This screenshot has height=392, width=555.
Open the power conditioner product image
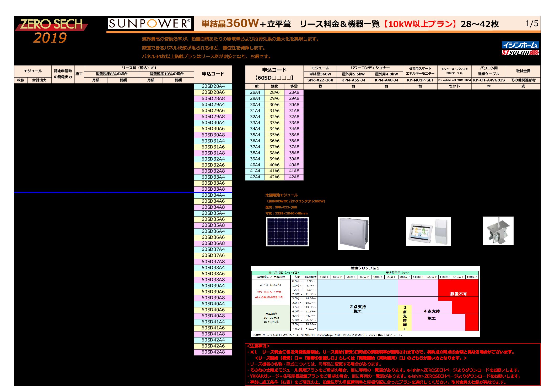click(353, 233)
